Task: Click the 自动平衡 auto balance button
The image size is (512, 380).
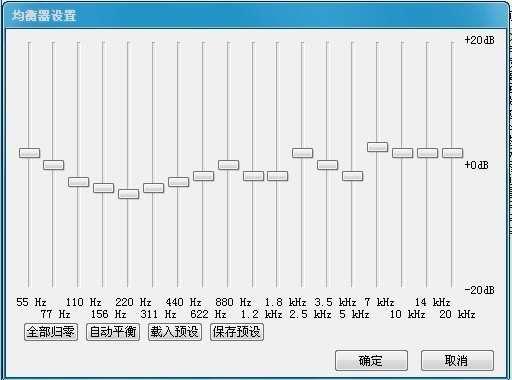Action: coord(113,332)
